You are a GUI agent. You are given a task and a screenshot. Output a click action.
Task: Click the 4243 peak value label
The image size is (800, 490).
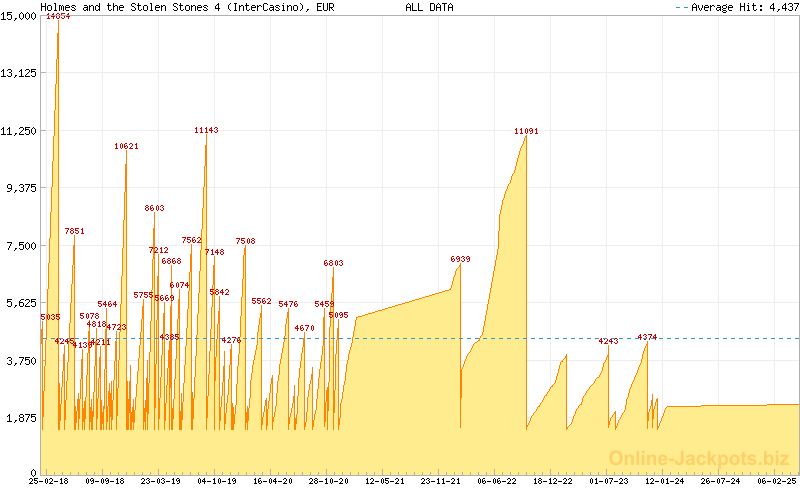[x=608, y=342]
